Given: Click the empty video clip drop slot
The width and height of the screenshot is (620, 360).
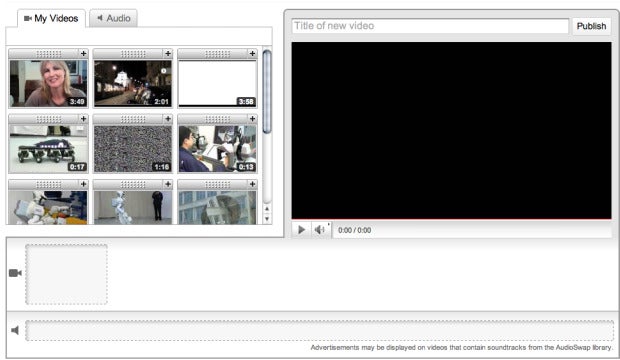Looking at the screenshot, I should (x=66, y=274).
